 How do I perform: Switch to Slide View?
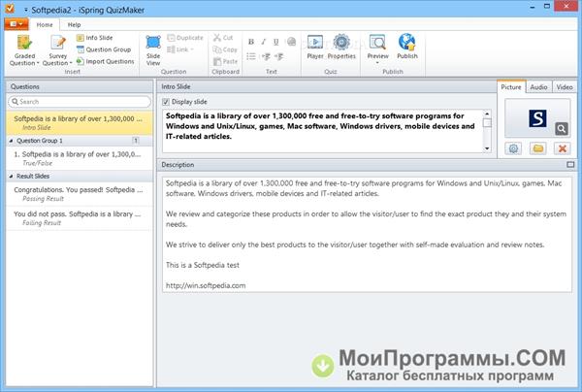click(x=153, y=49)
